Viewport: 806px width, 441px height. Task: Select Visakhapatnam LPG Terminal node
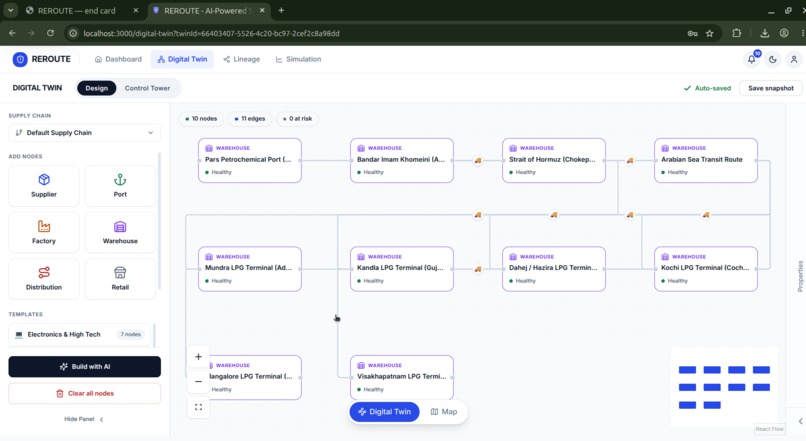pyautogui.click(x=402, y=377)
